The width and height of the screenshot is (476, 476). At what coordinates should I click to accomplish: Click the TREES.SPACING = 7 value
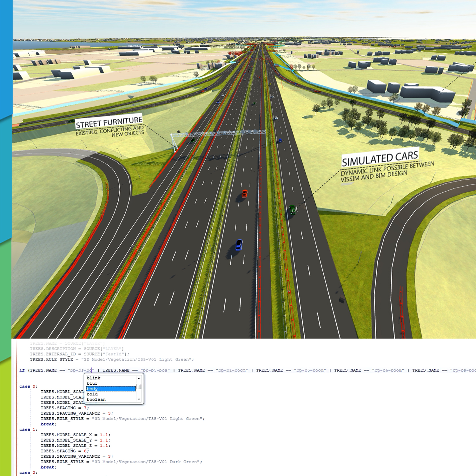click(x=85, y=408)
